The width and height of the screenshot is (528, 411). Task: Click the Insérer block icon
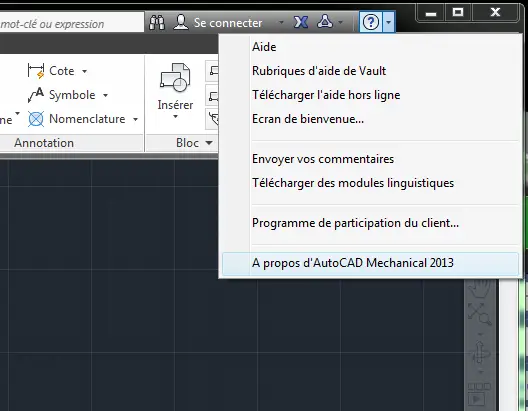(x=175, y=78)
